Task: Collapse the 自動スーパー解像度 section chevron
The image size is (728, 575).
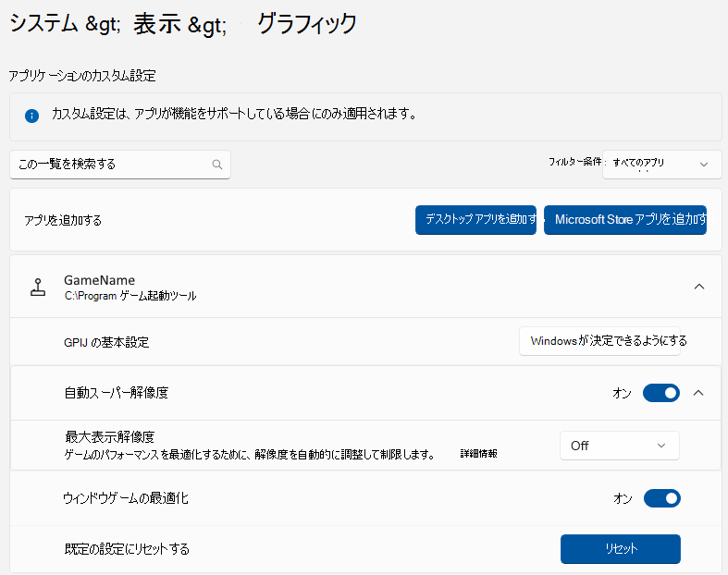Action: click(x=698, y=393)
